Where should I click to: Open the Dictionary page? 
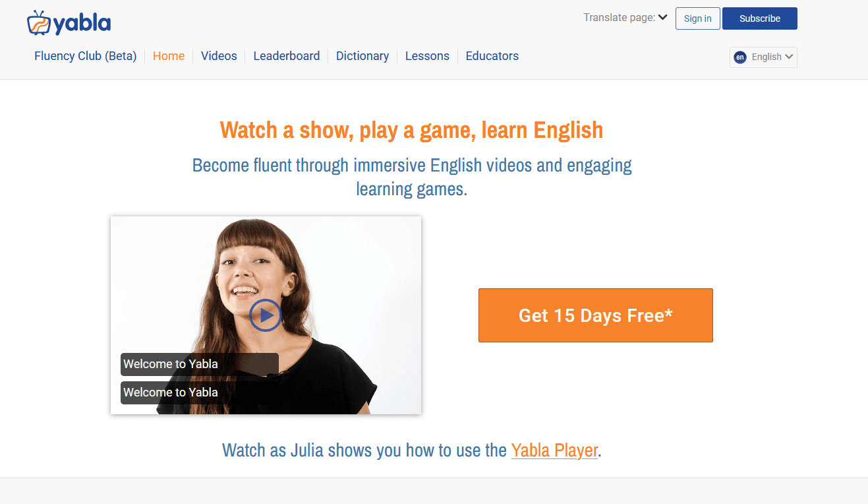pyautogui.click(x=362, y=56)
